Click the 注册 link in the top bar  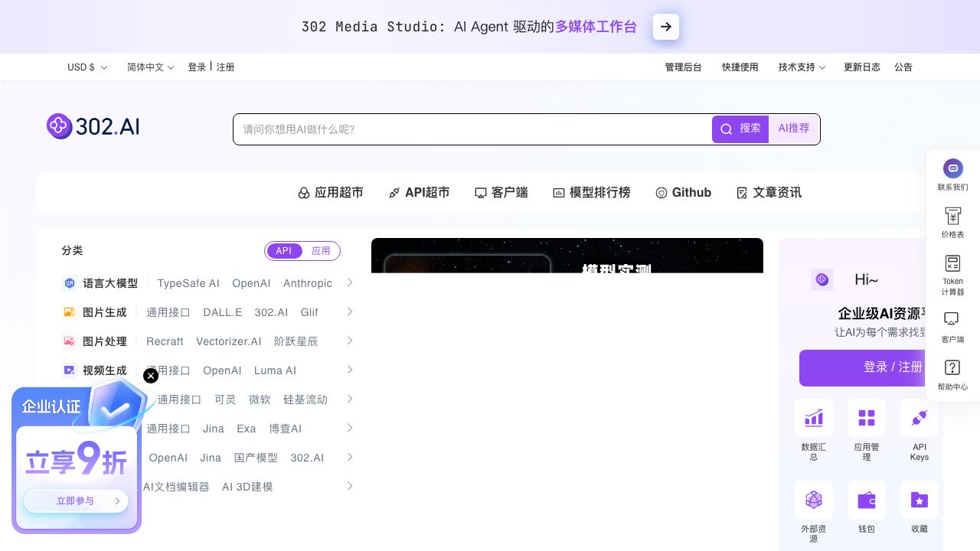(225, 67)
